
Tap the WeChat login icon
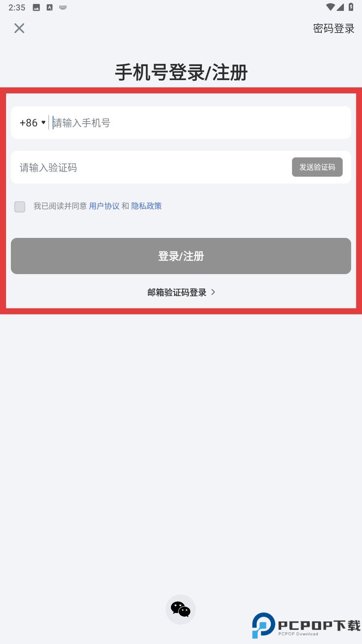(181, 609)
